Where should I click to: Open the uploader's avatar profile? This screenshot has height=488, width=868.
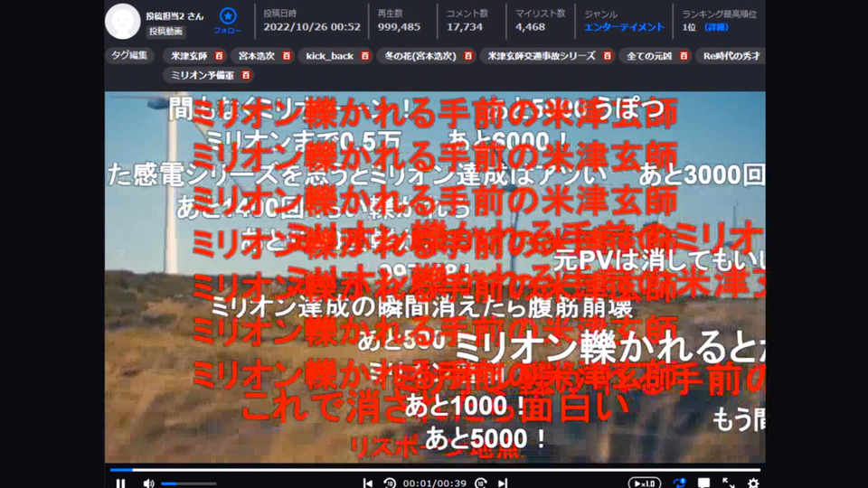[122, 22]
